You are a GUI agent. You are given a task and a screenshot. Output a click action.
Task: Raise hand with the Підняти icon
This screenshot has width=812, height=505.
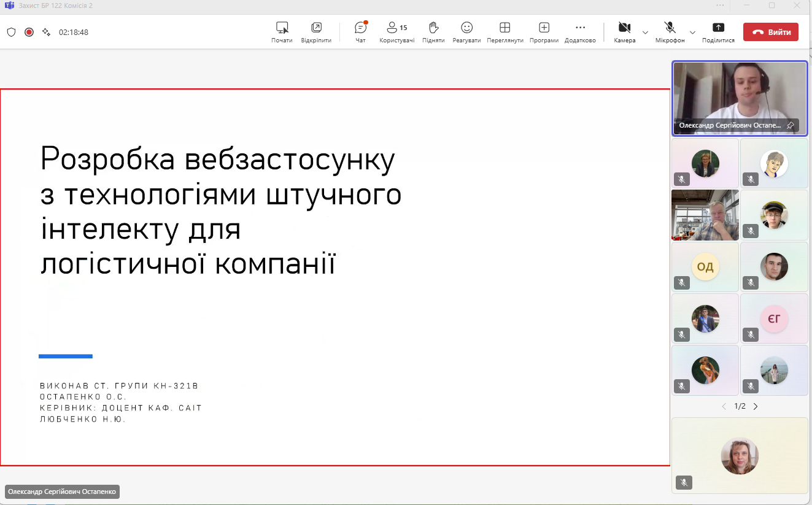pos(433,32)
